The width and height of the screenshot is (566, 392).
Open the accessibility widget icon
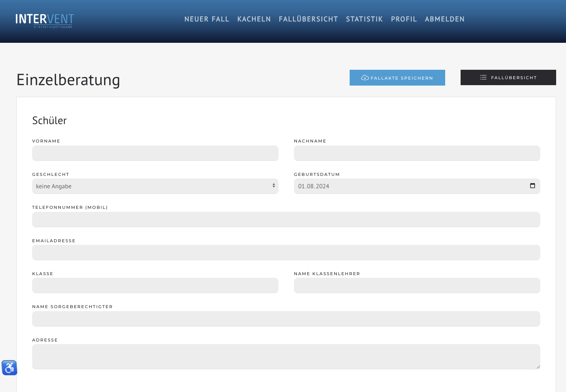coord(9,368)
